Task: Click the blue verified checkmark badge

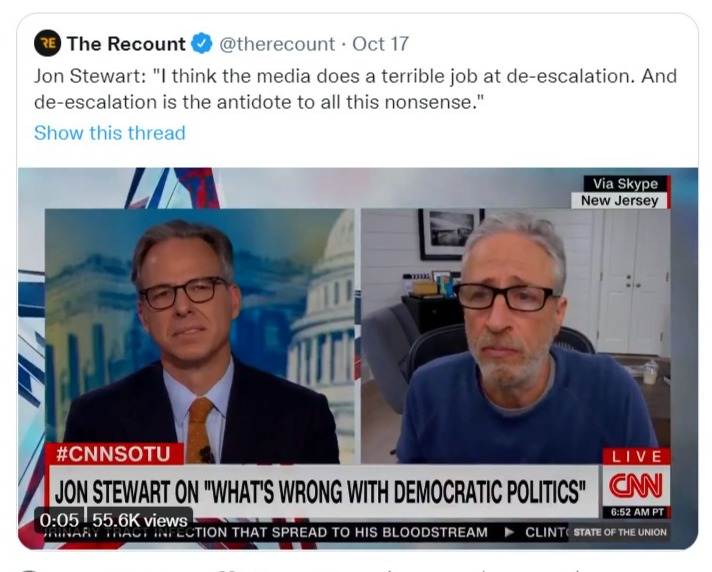Action: [202, 44]
